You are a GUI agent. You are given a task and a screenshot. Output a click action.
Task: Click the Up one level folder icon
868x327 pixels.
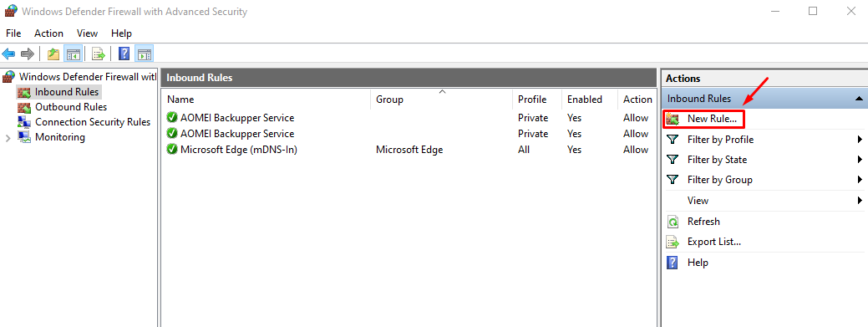point(53,54)
